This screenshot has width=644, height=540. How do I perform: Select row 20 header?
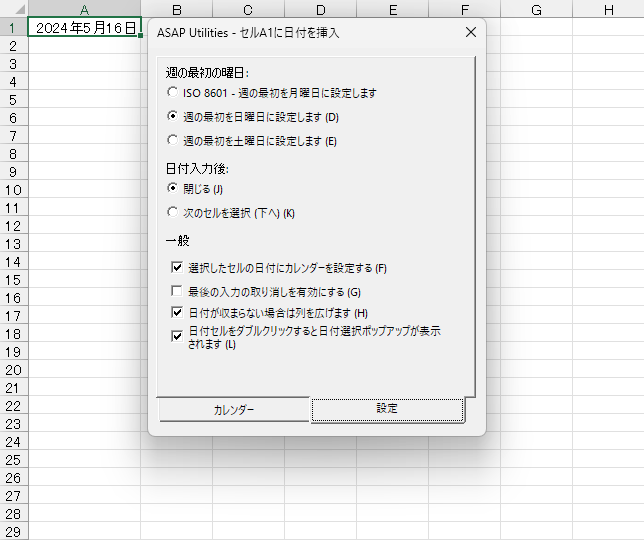click(14, 369)
